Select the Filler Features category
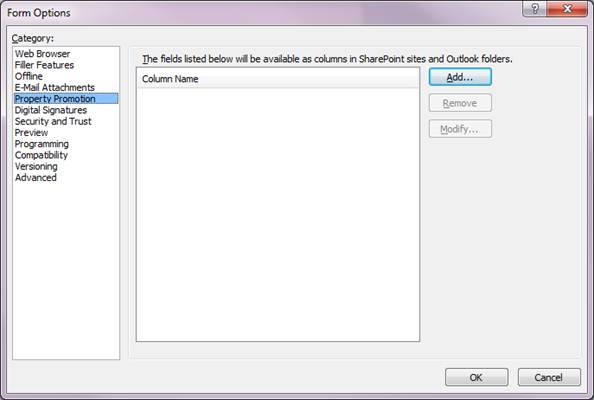The width and height of the screenshot is (594, 400). point(44,65)
